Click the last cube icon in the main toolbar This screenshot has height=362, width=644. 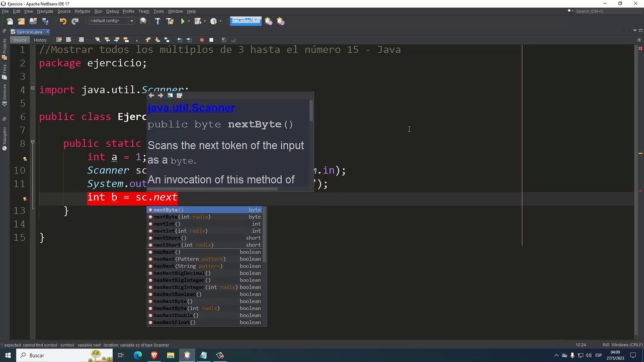pyautogui.click(x=281, y=21)
